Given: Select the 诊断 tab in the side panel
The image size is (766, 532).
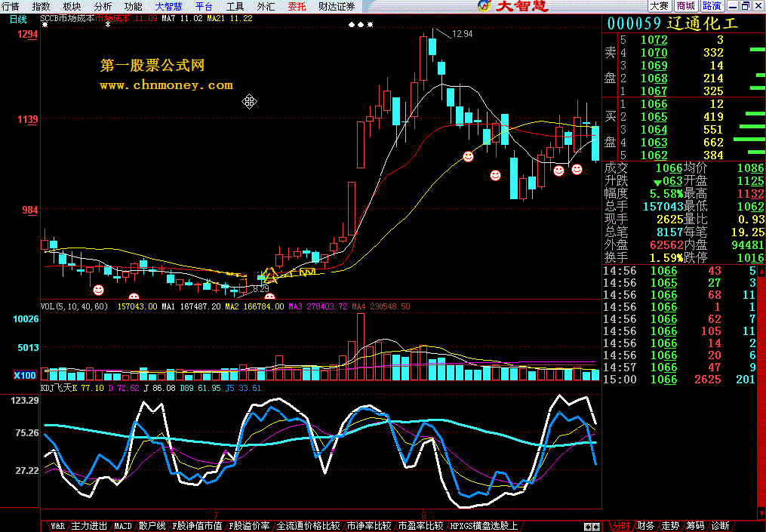Looking at the screenshot, I should (x=720, y=526).
